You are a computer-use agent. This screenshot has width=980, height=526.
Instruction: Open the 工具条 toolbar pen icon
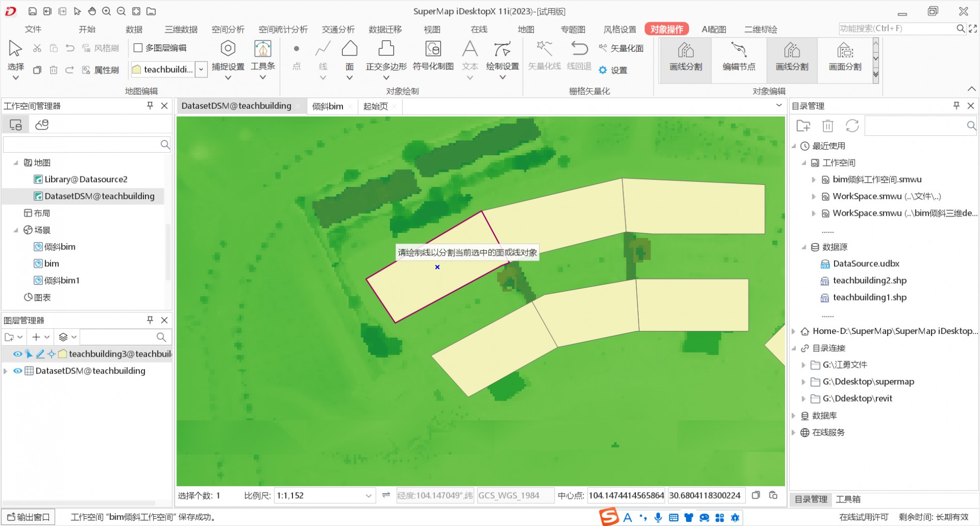point(263,49)
